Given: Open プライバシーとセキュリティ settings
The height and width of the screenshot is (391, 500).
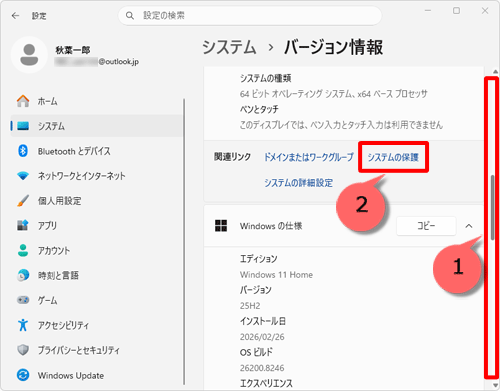Looking at the screenshot, I should 97,350.
